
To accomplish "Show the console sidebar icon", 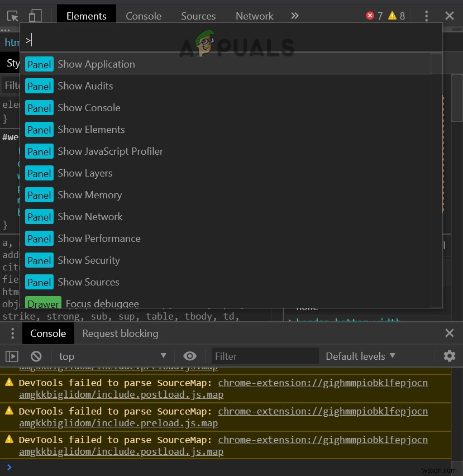I will click(12, 356).
